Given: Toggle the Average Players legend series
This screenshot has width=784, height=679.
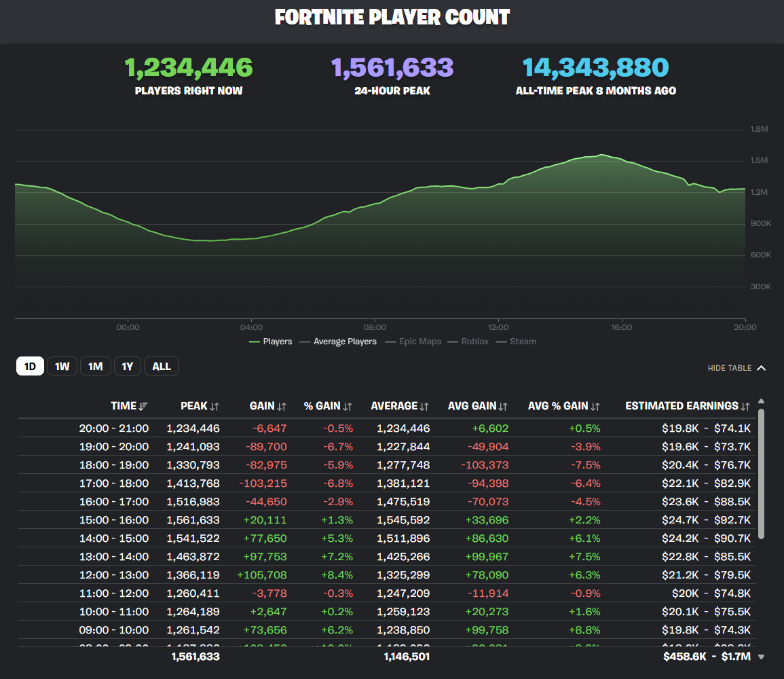Looking at the screenshot, I should click(338, 342).
